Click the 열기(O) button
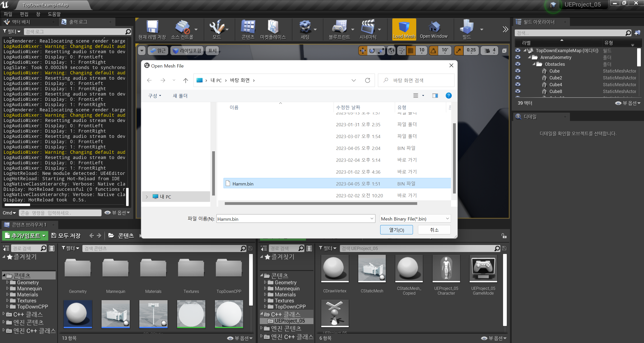This screenshot has width=644, height=343. 396,230
